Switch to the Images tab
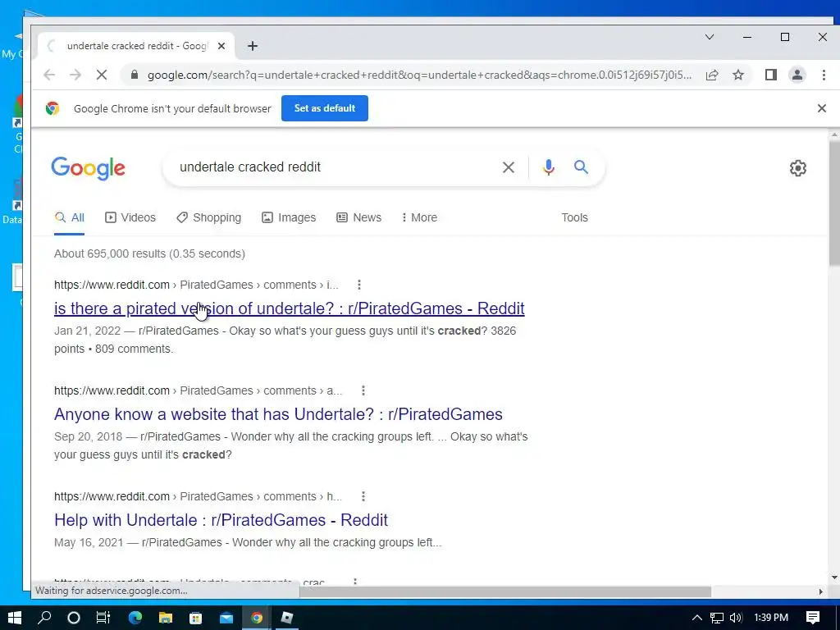This screenshot has width=840, height=630. click(x=289, y=217)
